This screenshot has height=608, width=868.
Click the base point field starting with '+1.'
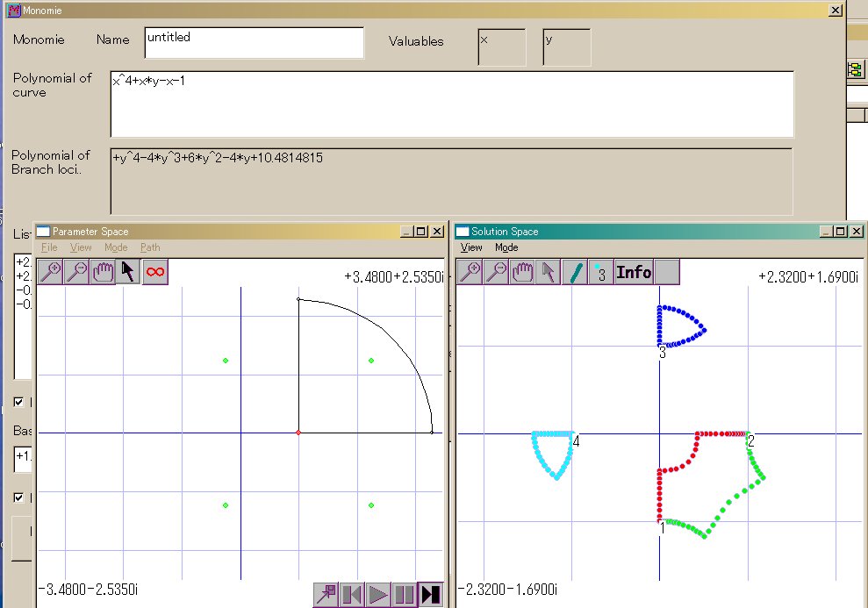[23, 460]
